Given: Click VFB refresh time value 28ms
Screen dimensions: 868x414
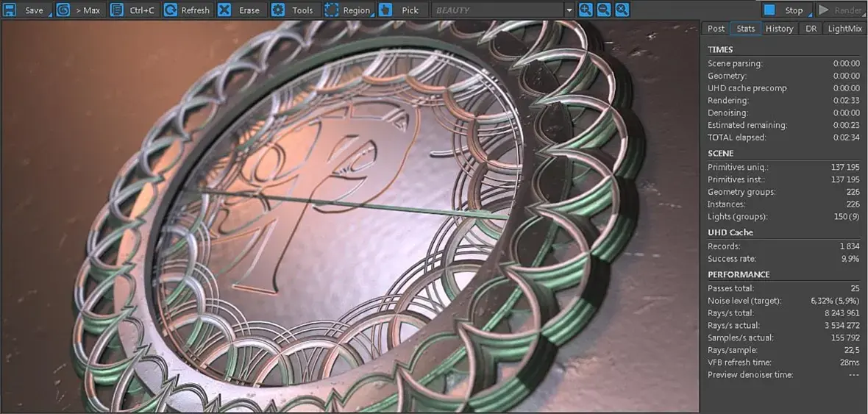Looking at the screenshot, I should (850, 363).
